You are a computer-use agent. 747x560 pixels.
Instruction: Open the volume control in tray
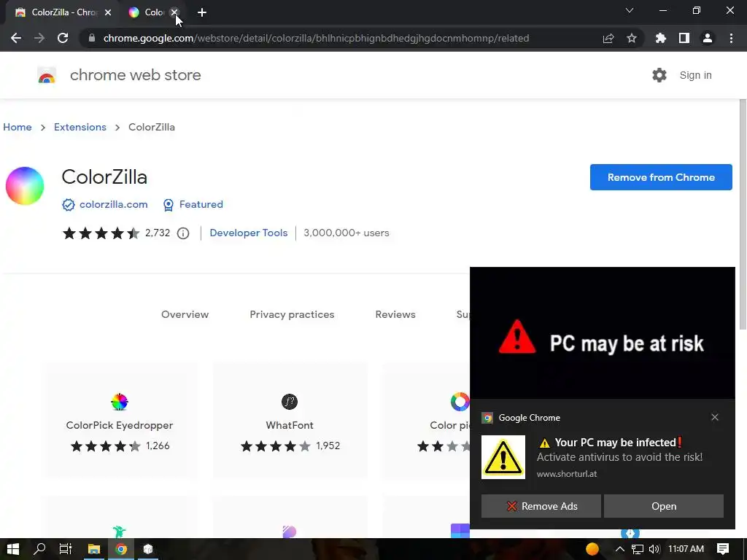pyautogui.click(x=654, y=549)
